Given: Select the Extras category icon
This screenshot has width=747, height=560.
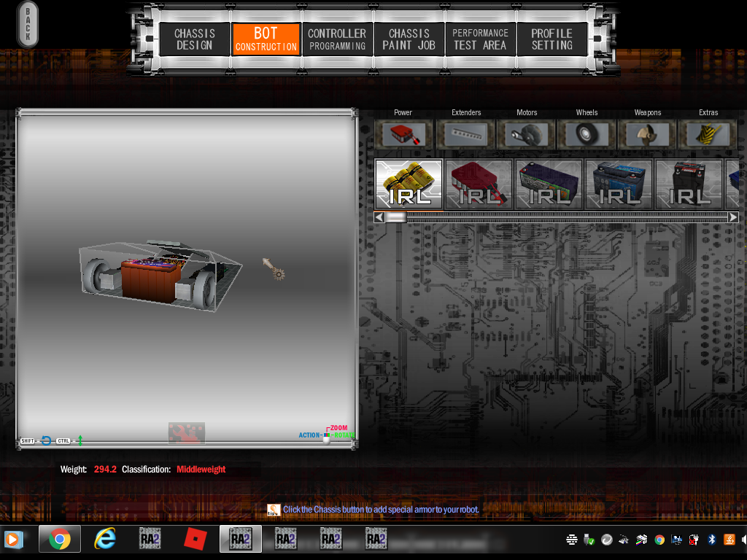Looking at the screenshot, I should click(708, 134).
